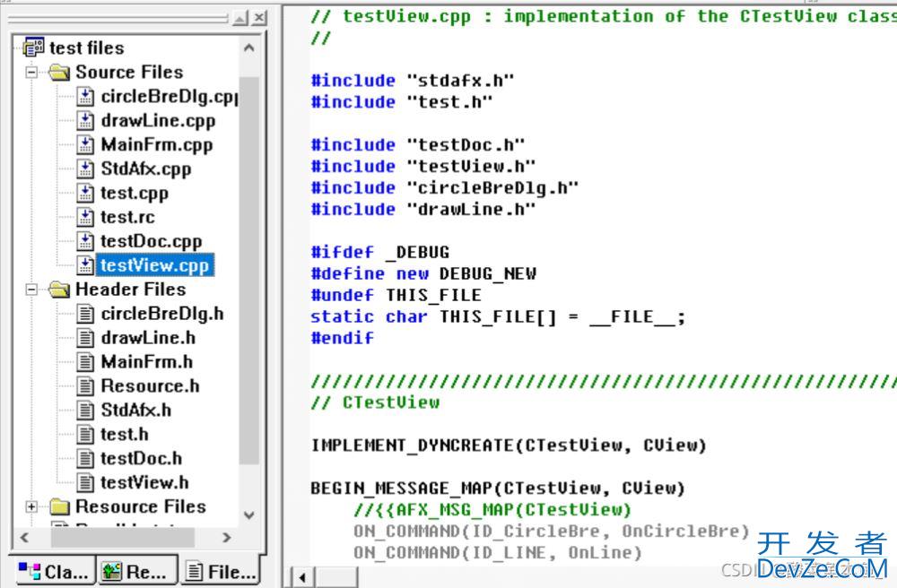The width and height of the screenshot is (897, 588).
Task: Select Resource.h in Header Files
Action: tap(150, 386)
